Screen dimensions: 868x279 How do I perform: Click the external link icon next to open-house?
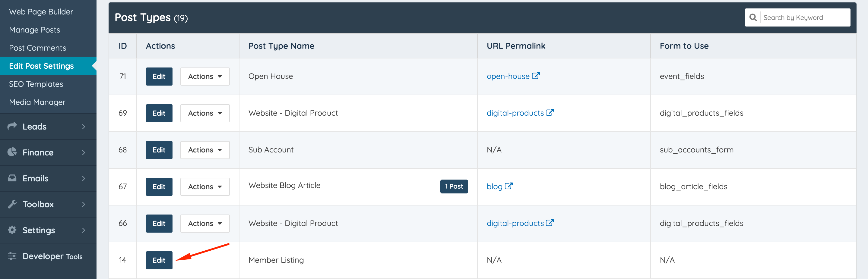tap(536, 75)
